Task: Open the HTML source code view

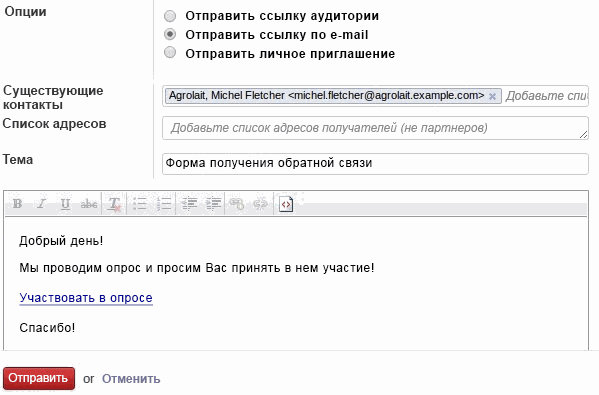Action: [286, 204]
